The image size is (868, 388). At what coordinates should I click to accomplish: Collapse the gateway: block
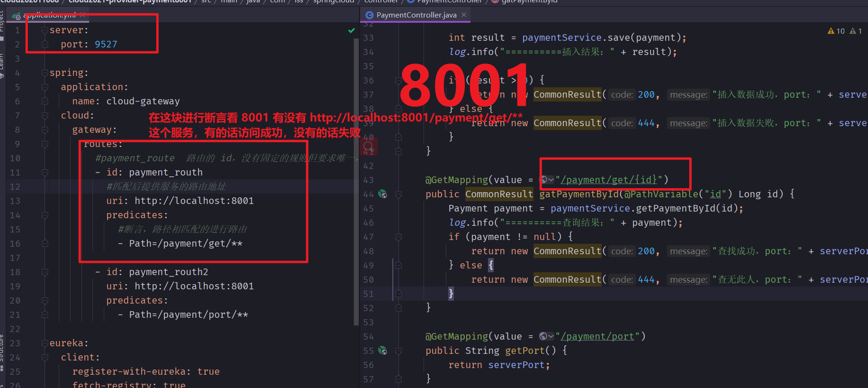[x=45, y=130]
